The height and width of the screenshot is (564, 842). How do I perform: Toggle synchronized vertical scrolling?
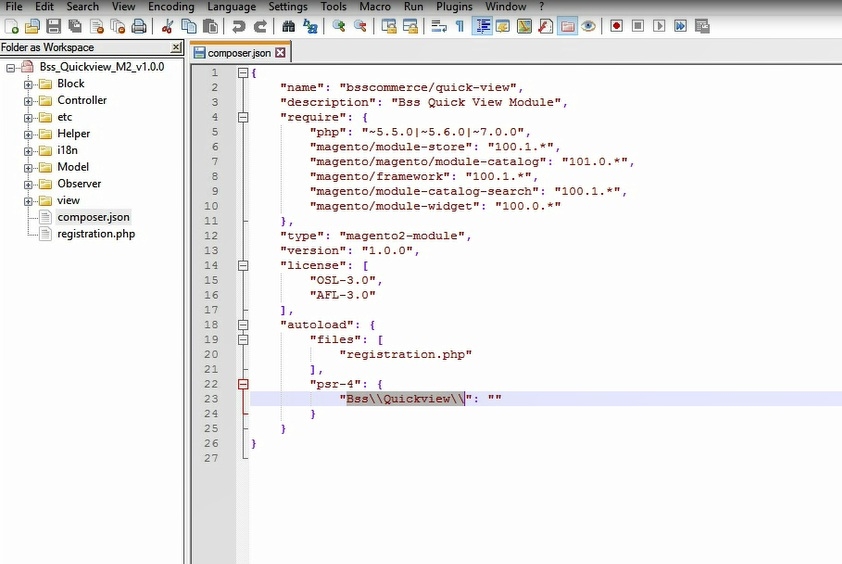[388, 26]
